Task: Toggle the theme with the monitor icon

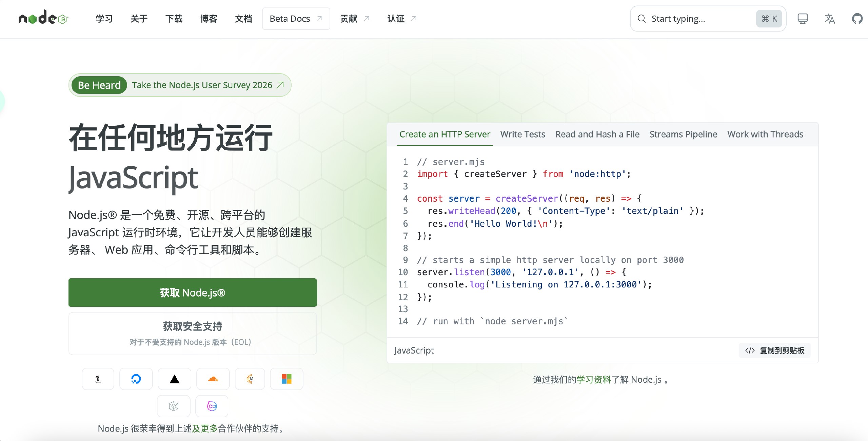Action: (802, 19)
